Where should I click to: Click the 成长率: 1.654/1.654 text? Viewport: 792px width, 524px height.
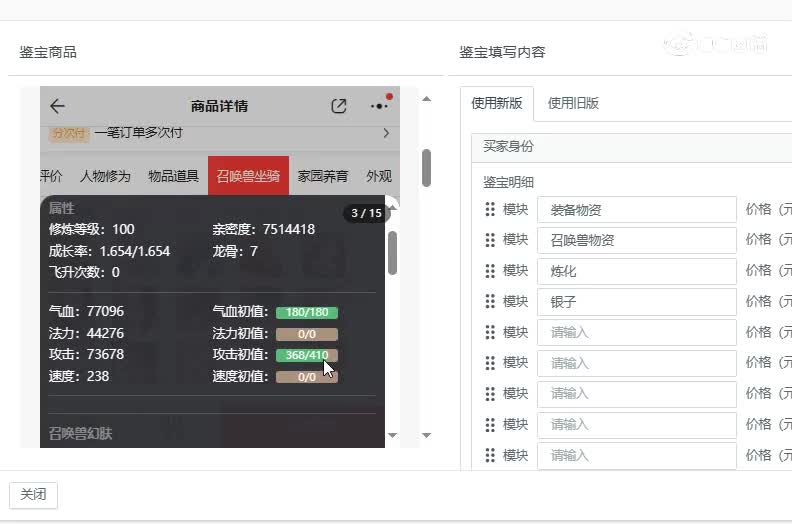pos(110,251)
